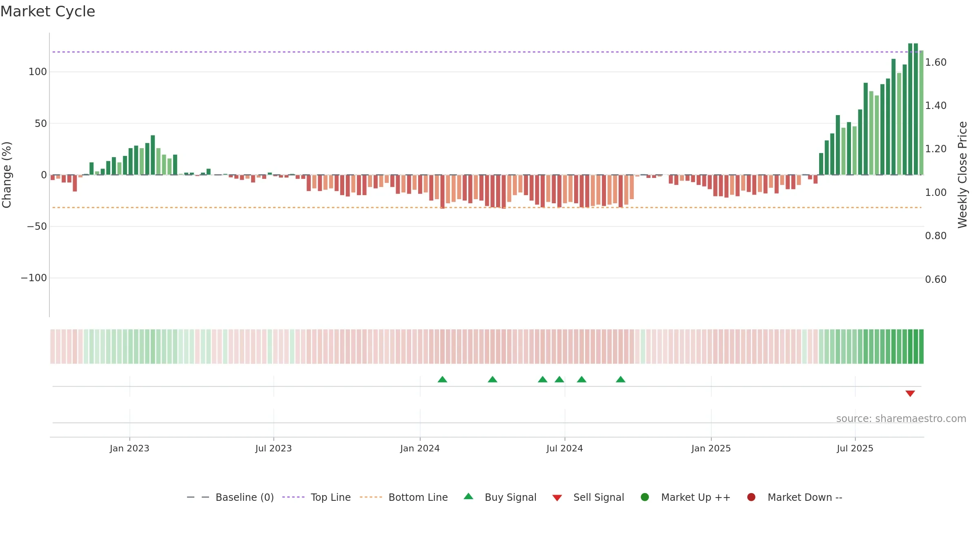The height and width of the screenshot is (551, 980).
Task: Click the Jan 2025 date label
Action: click(711, 449)
